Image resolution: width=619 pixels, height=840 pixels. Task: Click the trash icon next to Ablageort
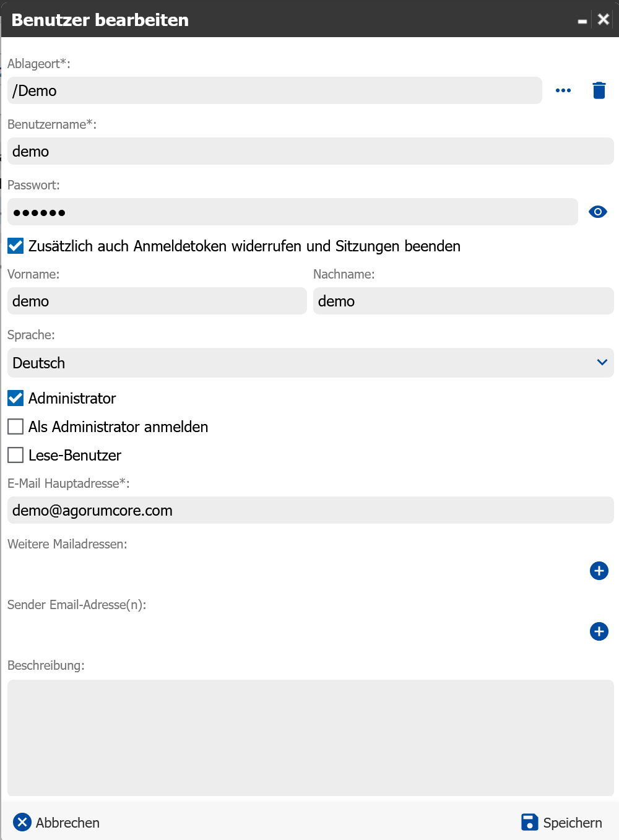pos(599,90)
